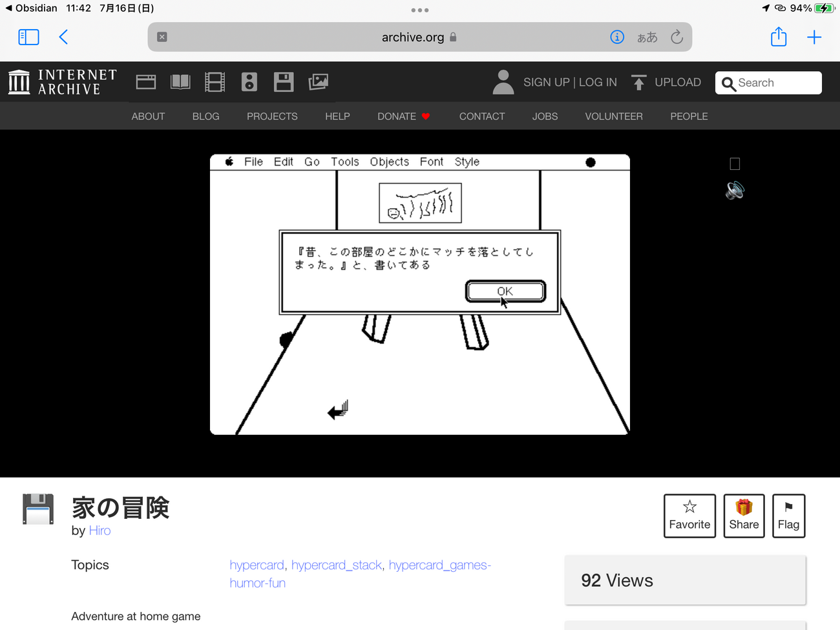Open the hypercard topic link
This screenshot has height=630, width=840.
[257, 565]
